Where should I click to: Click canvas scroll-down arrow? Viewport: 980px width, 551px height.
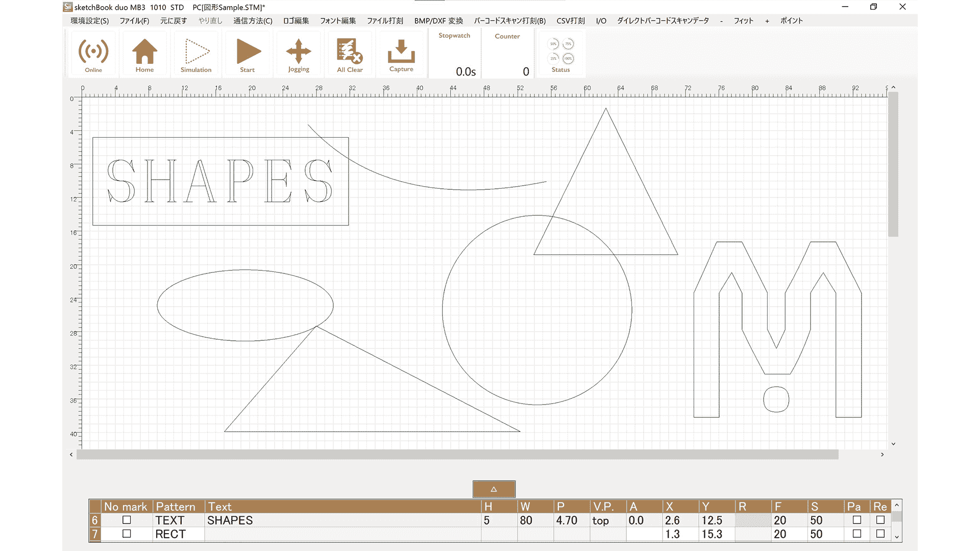tap(893, 444)
